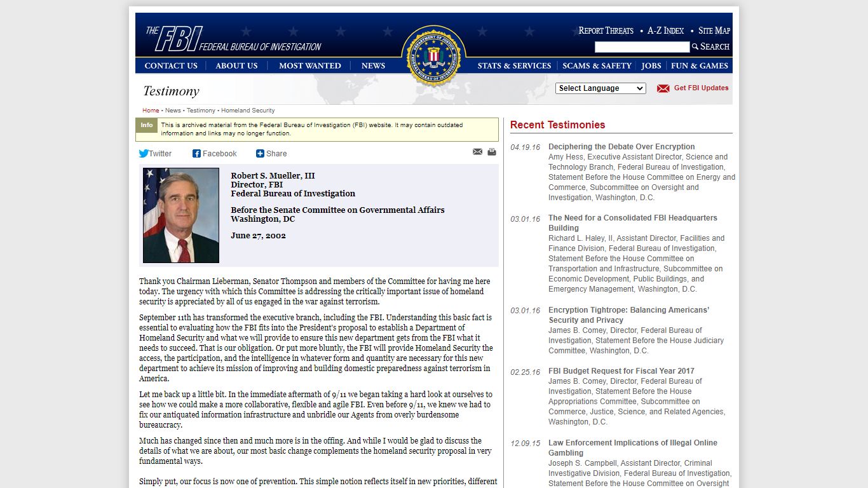The image size is (868, 488).
Task: Click the News breadcrumb
Action: (173, 111)
